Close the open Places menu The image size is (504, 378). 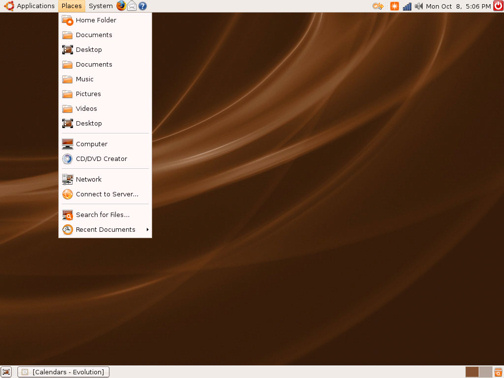click(x=71, y=6)
